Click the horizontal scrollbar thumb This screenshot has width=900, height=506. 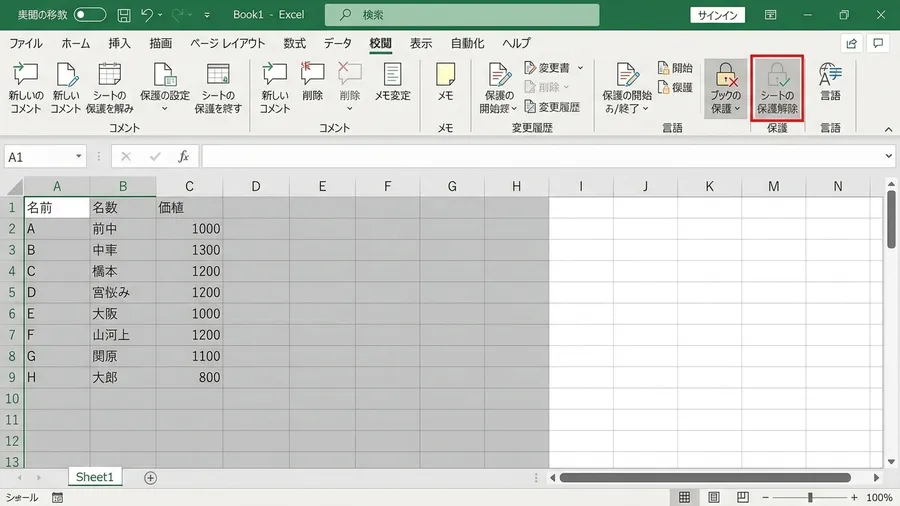705,478
